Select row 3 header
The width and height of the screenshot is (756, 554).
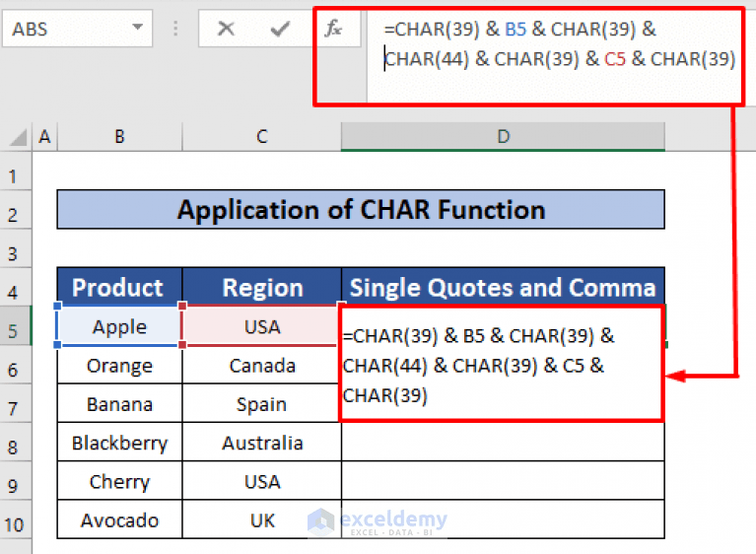click(x=16, y=248)
